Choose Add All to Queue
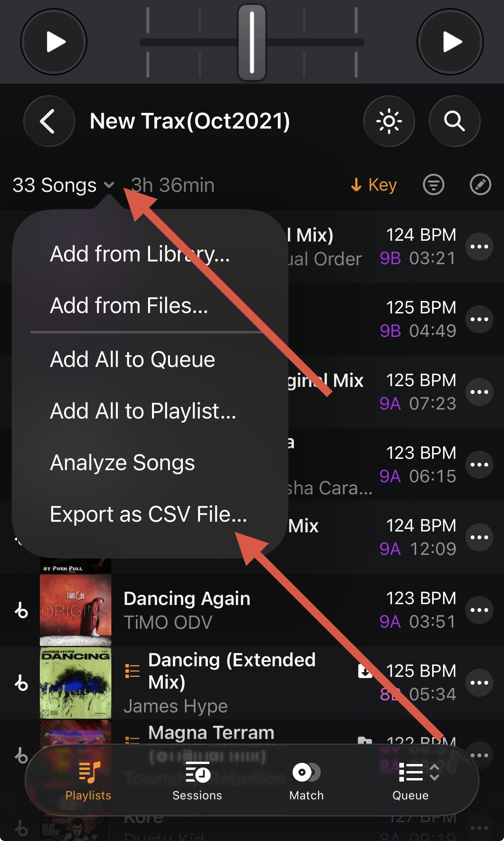Image resolution: width=504 pixels, height=841 pixels. (132, 360)
